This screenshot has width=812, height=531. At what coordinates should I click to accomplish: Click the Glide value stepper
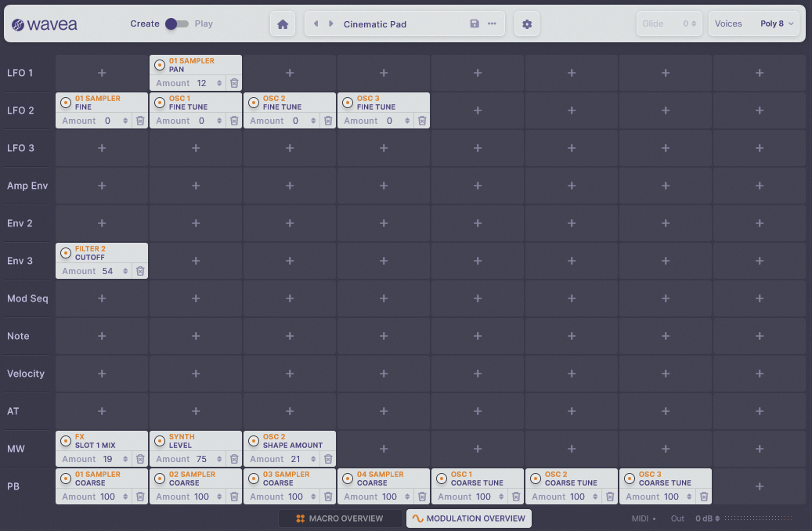click(x=694, y=24)
